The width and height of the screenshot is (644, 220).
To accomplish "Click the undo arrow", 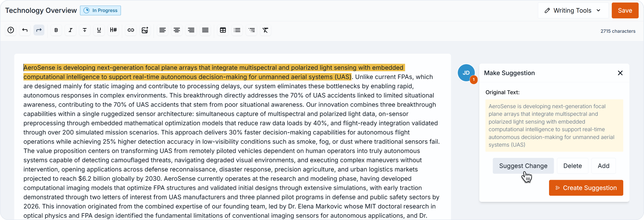I will pyautogui.click(x=25, y=30).
